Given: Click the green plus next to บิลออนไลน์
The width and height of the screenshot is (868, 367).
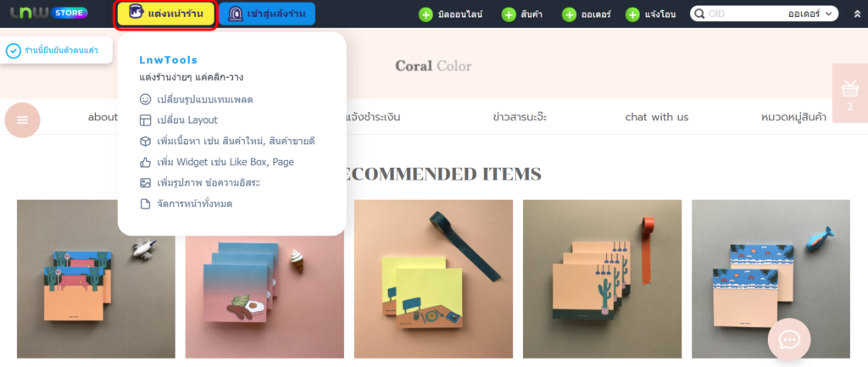Looking at the screenshot, I should point(426,15).
